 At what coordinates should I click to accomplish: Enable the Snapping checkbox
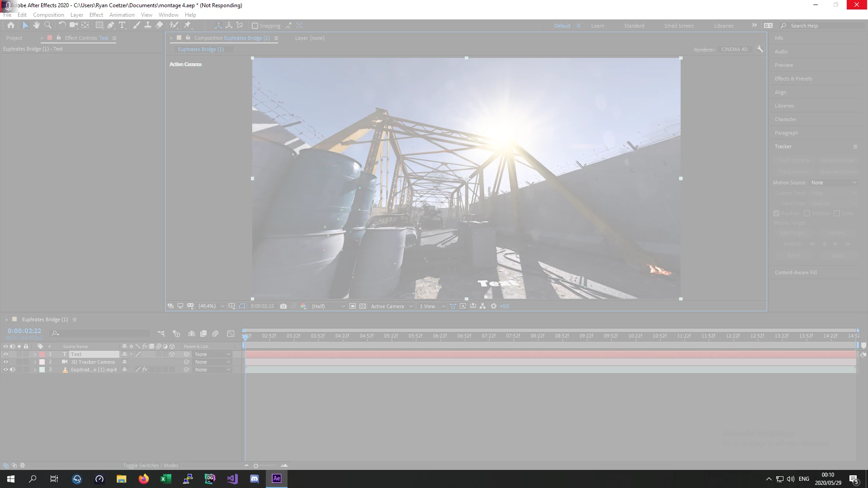[255, 26]
